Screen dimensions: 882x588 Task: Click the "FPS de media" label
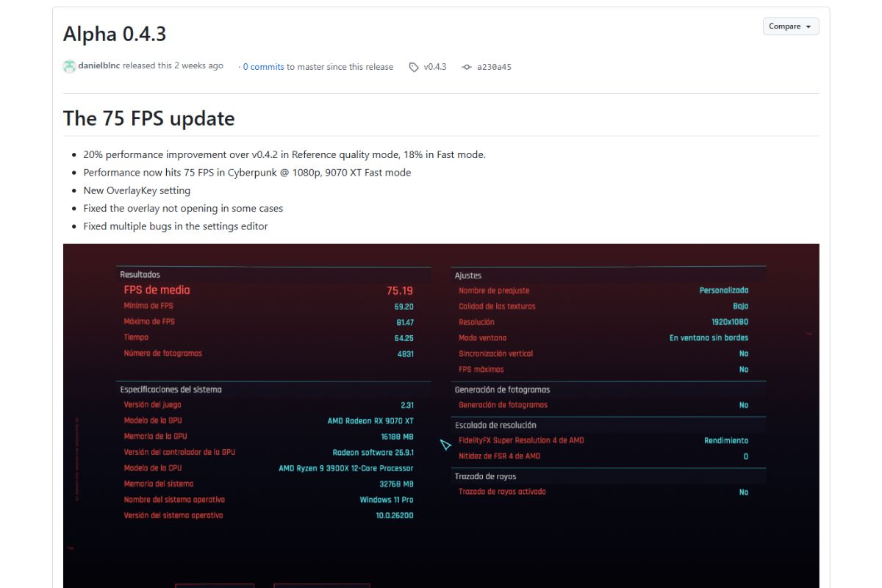(157, 290)
